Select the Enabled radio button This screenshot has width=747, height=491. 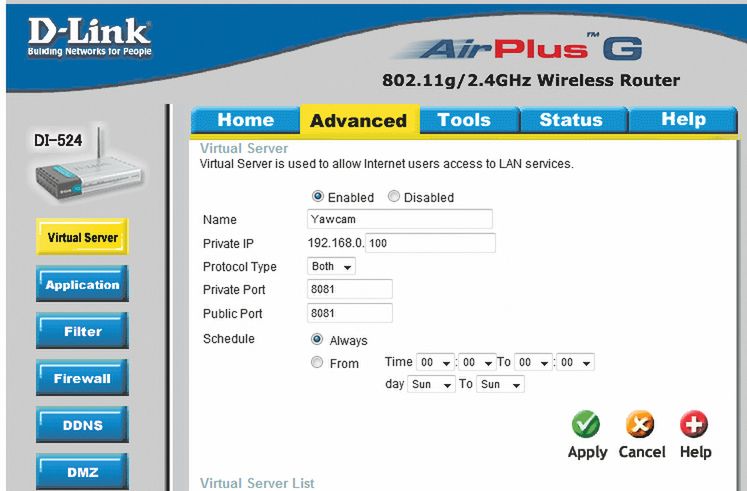coord(317,196)
